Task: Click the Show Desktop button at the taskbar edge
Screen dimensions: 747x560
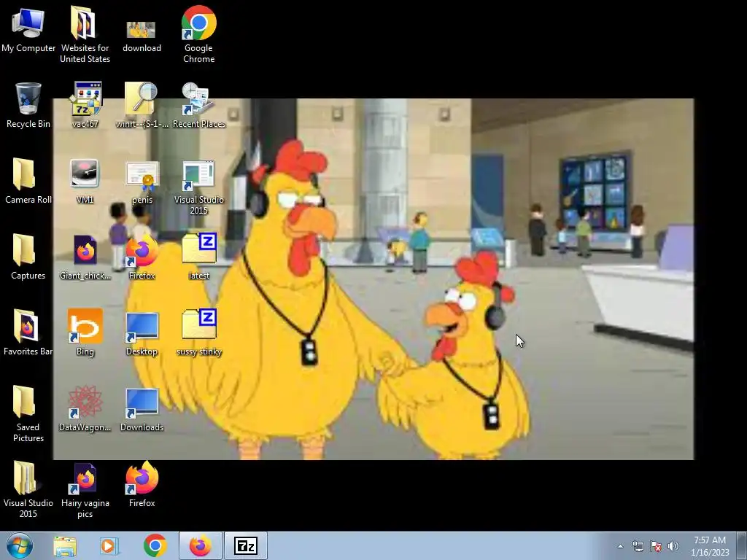Action: [743, 545]
